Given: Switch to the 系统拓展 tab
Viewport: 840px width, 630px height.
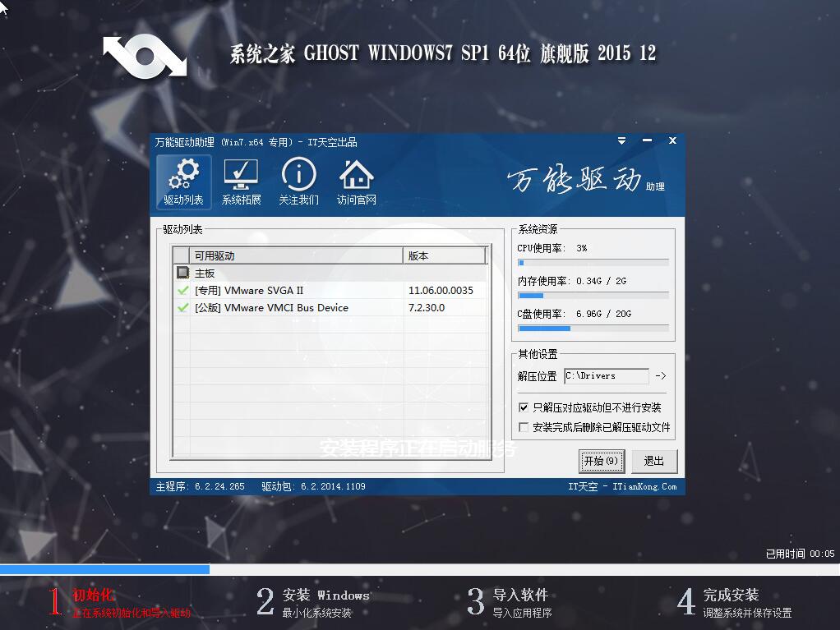Looking at the screenshot, I should (241, 182).
